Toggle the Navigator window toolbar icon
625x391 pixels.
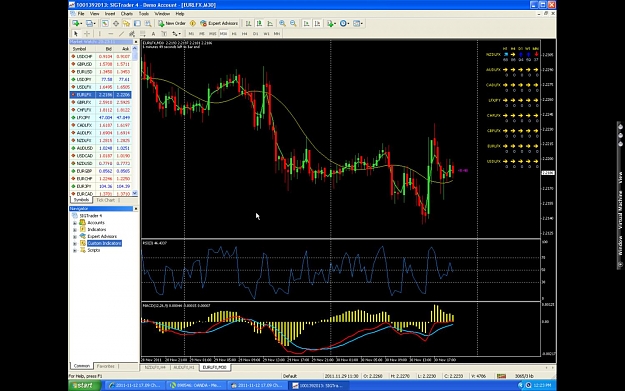pyautogui.click(x=126, y=24)
